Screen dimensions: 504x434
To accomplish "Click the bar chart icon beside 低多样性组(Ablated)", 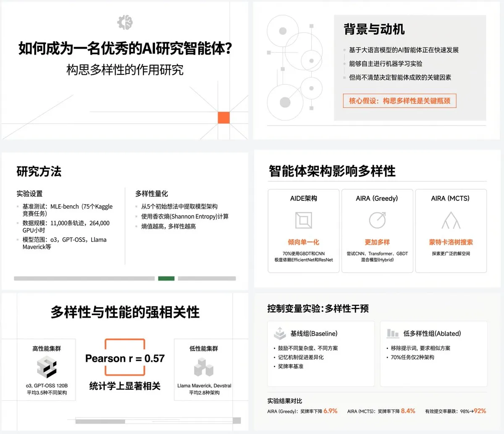I will click(x=392, y=333).
